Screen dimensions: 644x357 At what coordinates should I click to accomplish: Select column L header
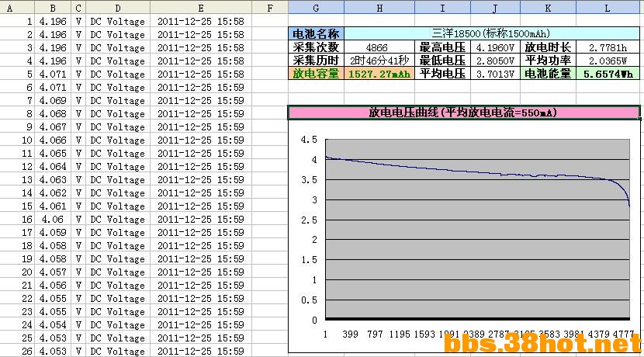coord(608,8)
